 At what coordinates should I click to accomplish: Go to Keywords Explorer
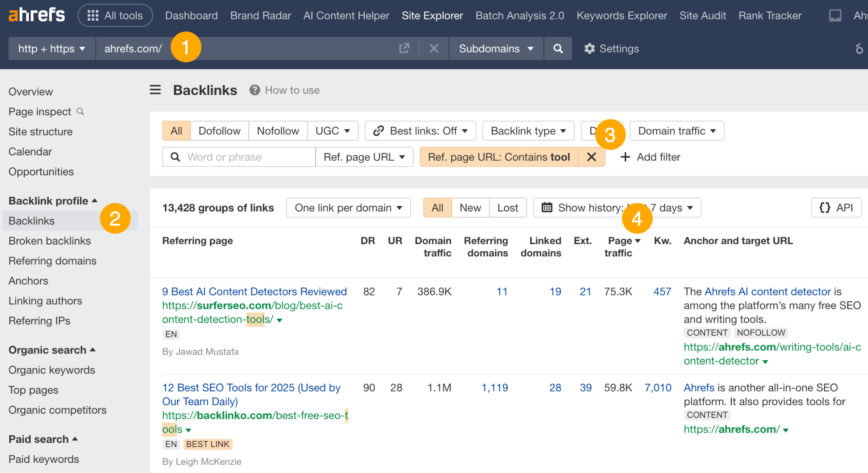click(621, 15)
